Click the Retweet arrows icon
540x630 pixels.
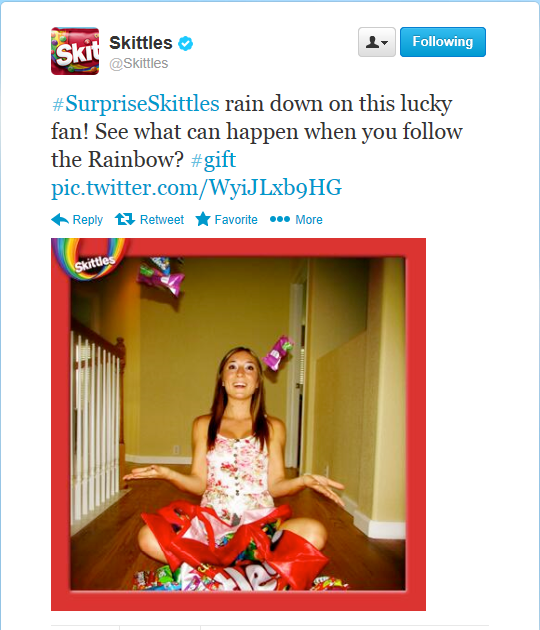tap(125, 219)
